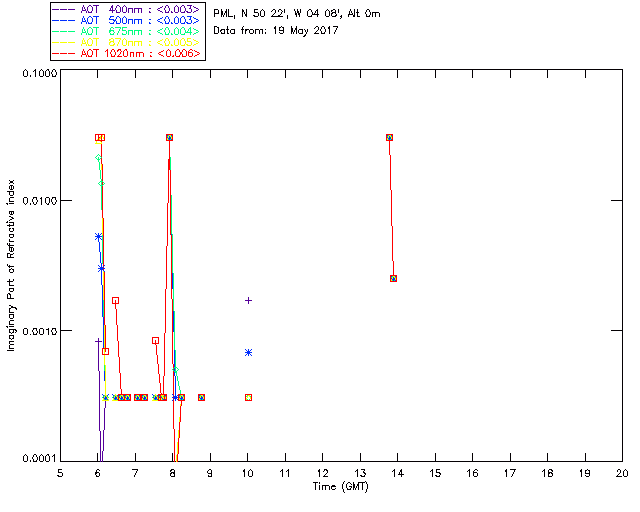
Task: Click the '0.0010' y-axis tick label
Action: (x=40, y=331)
